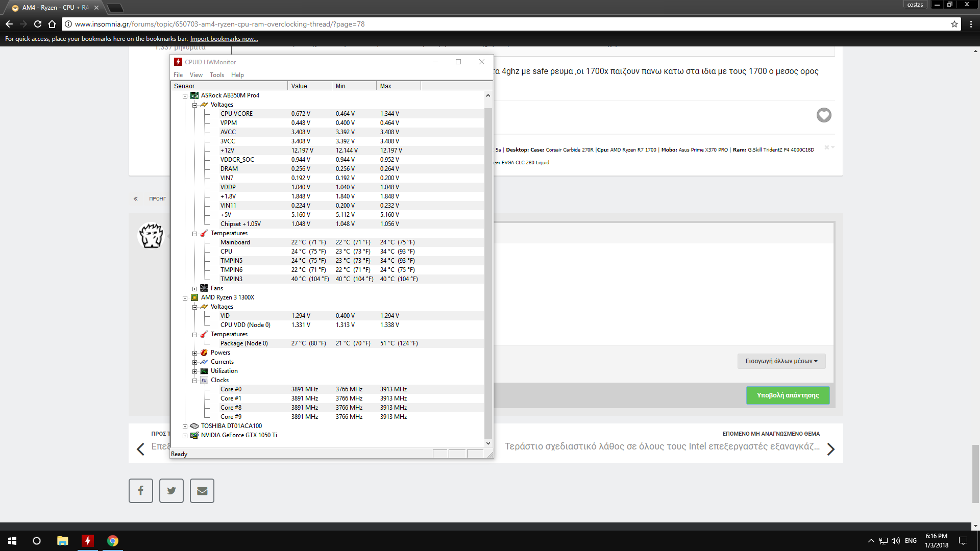Go to the browser home page
Image resolution: width=980 pixels, height=551 pixels.
(52, 24)
